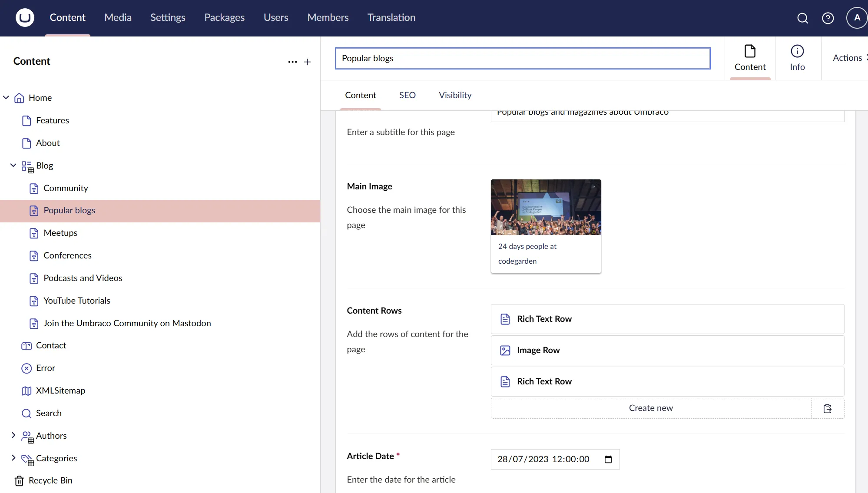
Task: Click the paste clipboard icon in Content Rows
Action: click(x=827, y=408)
